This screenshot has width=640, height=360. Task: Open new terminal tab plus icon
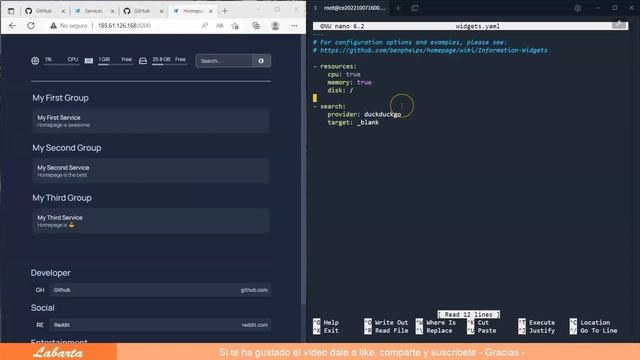[x=398, y=8]
